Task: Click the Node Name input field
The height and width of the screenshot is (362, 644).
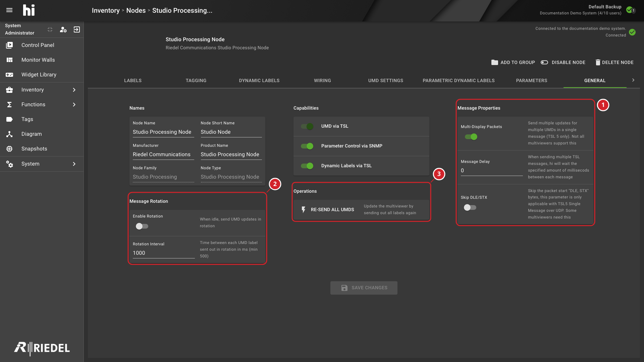Action: point(163,132)
